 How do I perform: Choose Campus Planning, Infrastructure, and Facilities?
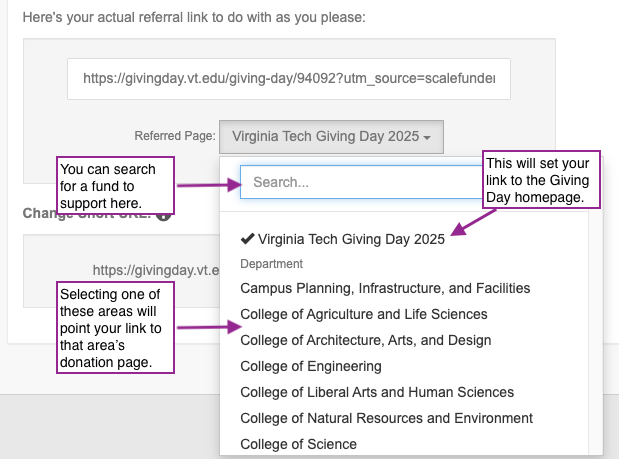(x=385, y=289)
